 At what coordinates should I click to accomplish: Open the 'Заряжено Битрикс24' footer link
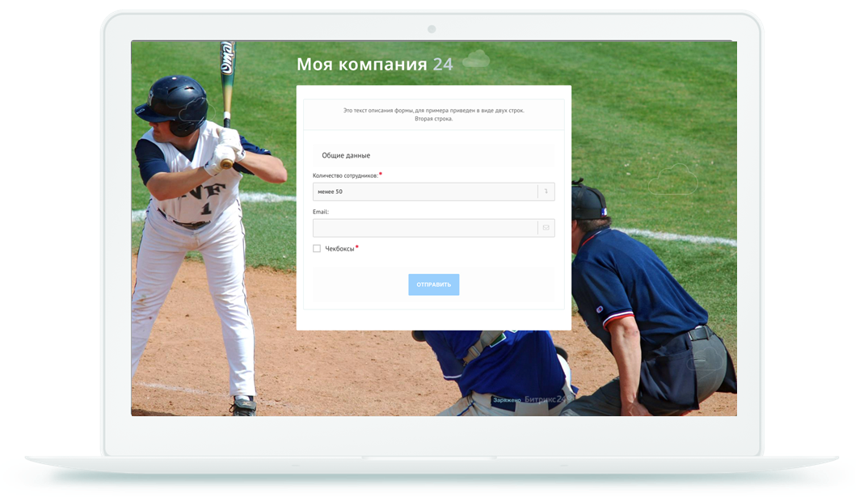(530, 399)
